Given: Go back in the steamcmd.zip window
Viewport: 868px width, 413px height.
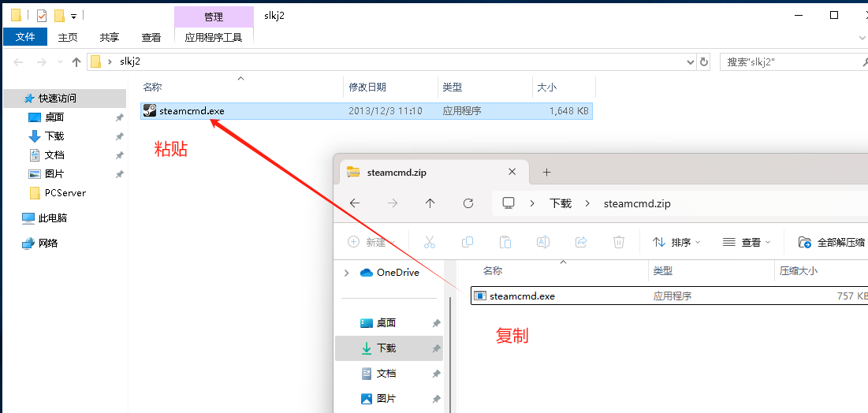Looking at the screenshot, I should pyautogui.click(x=355, y=203).
